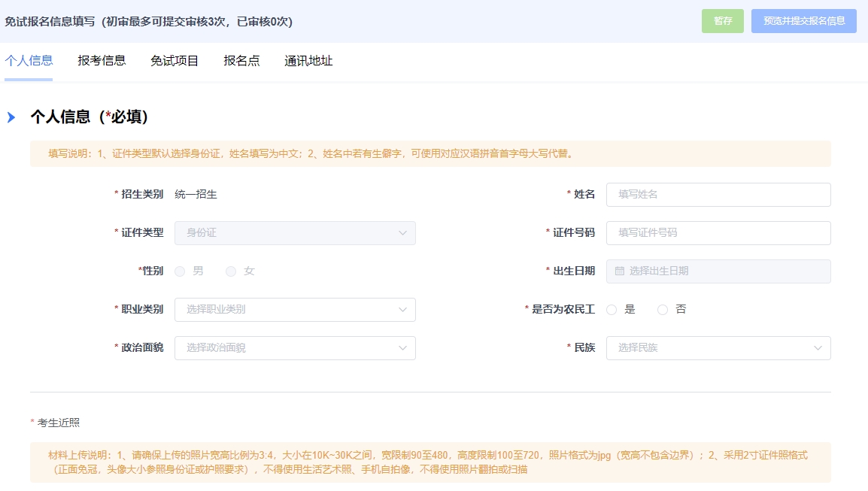Viewport: 868px width, 491px height.
Task: Choose 否 for 是否为农民工
Action: 663,310
